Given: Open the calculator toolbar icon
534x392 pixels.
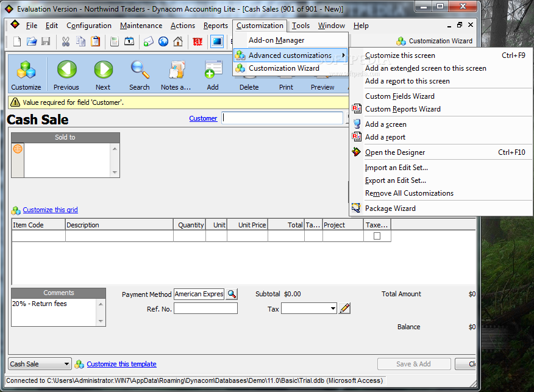Looking at the screenshot, I should click(x=115, y=41).
